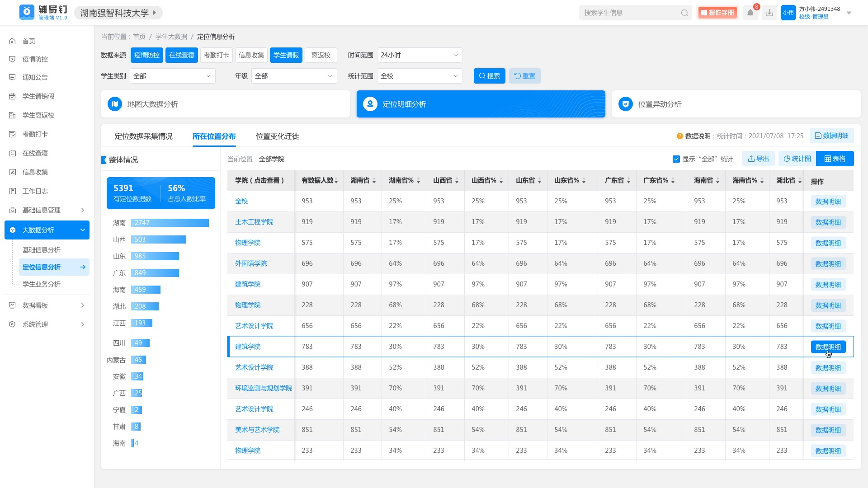Screen dimensions: 868x488
Task: Click the download icon in the header
Action: [x=769, y=13]
